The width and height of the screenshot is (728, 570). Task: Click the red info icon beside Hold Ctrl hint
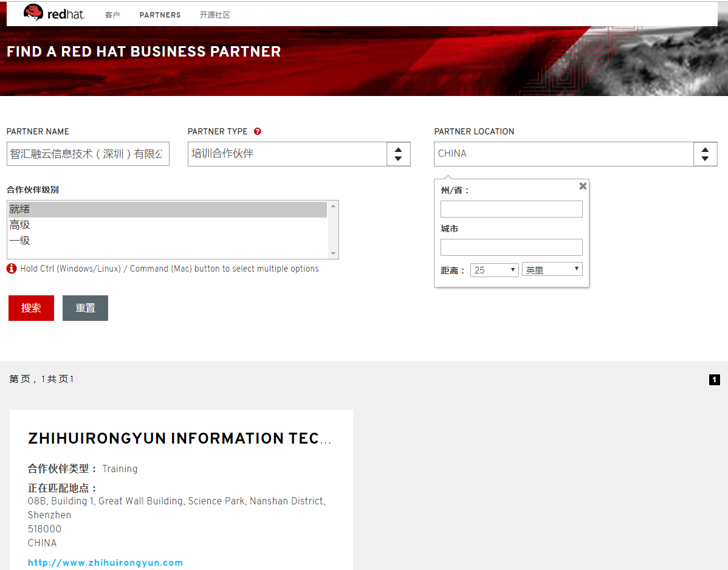tap(12, 269)
